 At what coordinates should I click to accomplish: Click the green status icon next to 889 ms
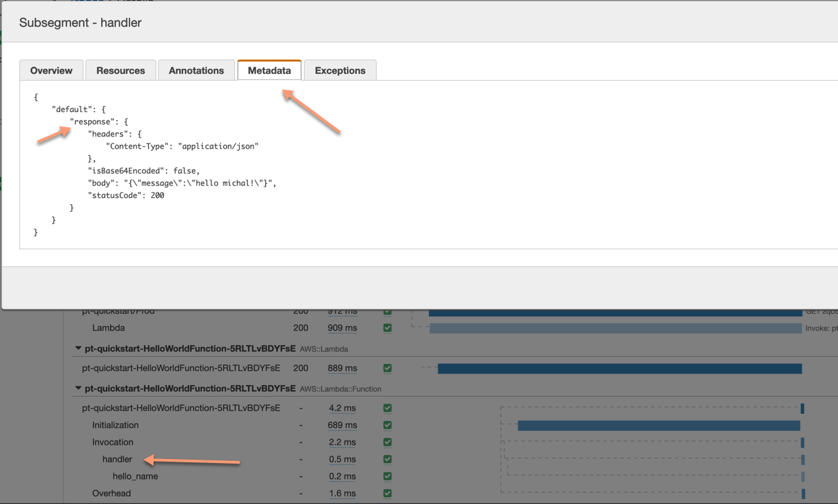(387, 367)
